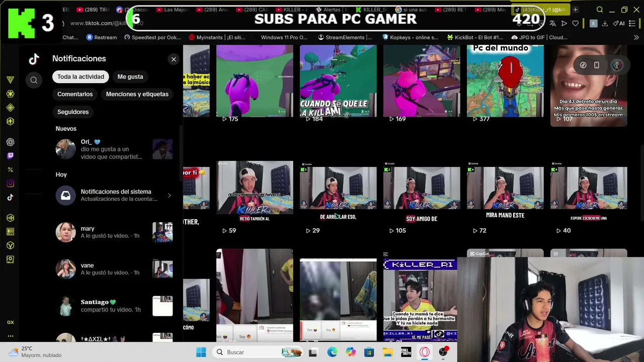The image size is (644, 362).
Task: Open TikTok search in the sidebar
Action: click(x=34, y=80)
